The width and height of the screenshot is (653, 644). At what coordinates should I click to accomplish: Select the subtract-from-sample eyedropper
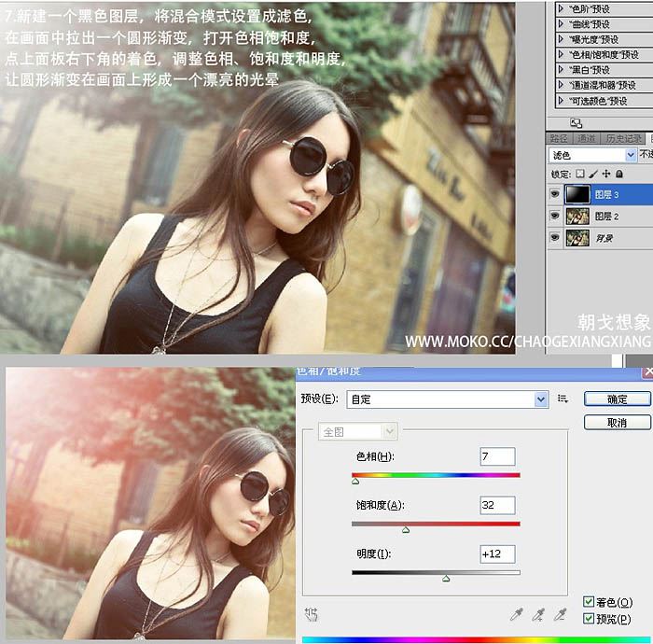[x=561, y=614]
